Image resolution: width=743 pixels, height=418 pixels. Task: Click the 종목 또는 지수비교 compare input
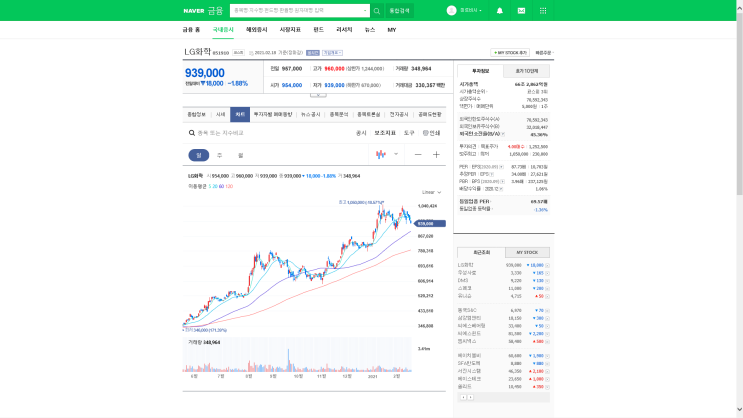pos(220,133)
